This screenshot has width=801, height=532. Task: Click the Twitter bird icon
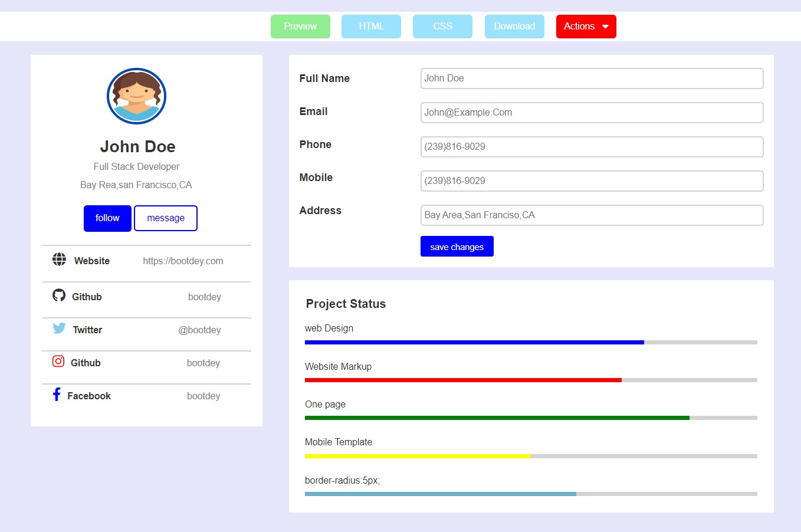pyautogui.click(x=59, y=328)
